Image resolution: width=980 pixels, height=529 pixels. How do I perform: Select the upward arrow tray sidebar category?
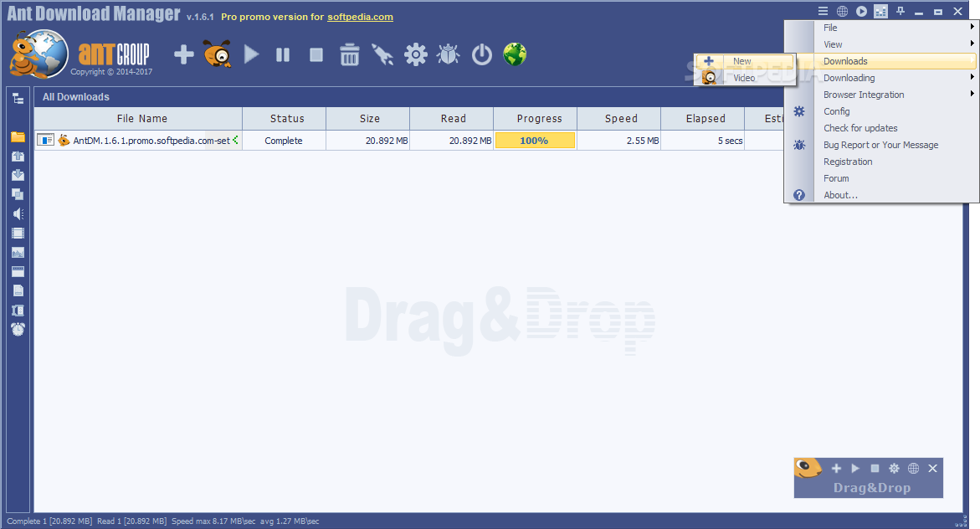18,157
